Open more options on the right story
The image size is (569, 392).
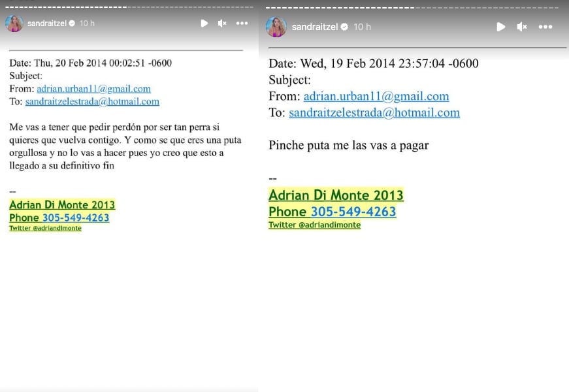click(x=545, y=27)
